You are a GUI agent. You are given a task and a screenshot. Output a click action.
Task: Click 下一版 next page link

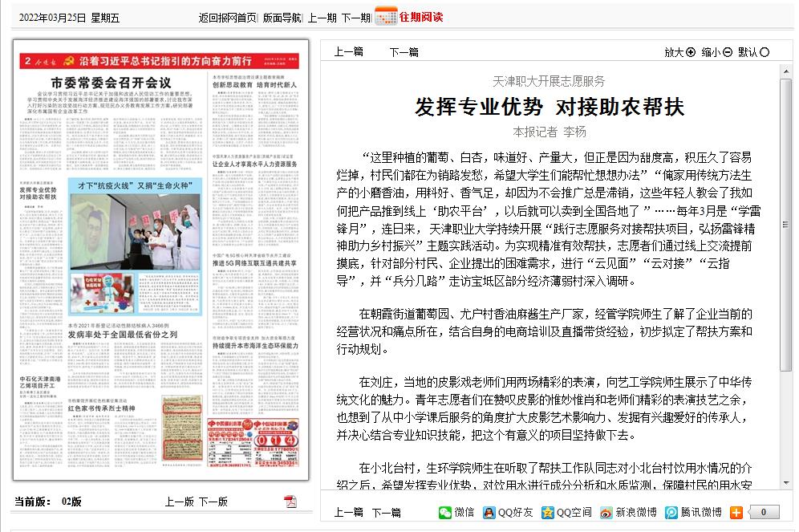coord(213,502)
